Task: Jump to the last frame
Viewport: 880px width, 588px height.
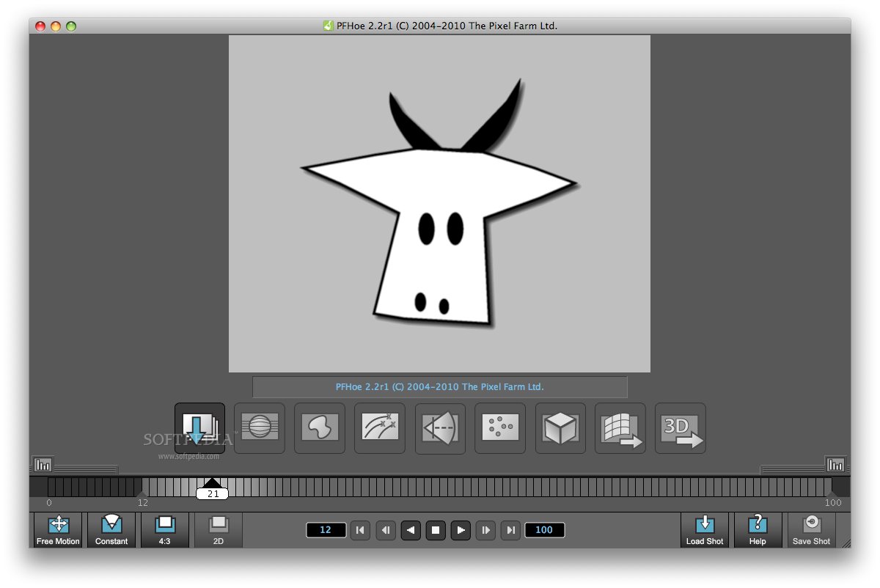Action: (x=510, y=530)
